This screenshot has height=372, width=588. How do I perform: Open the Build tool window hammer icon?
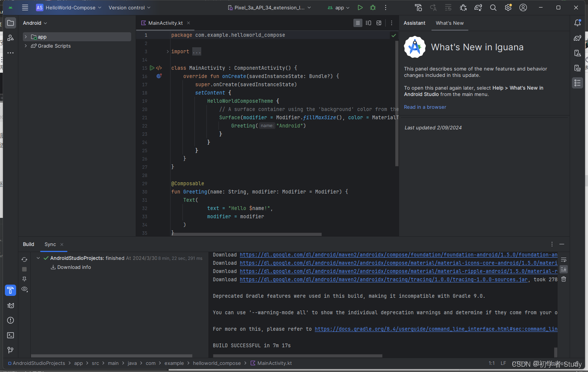(x=10, y=290)
